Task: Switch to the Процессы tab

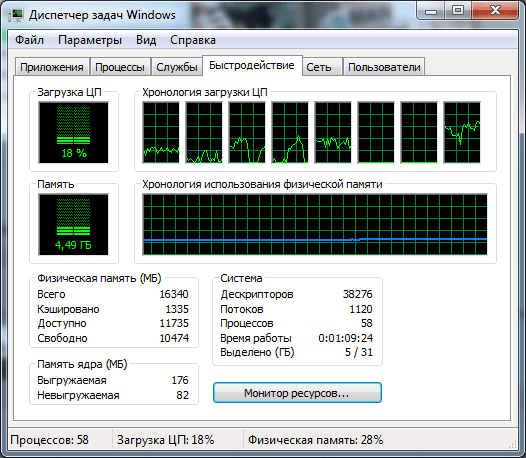Action: pos(120,67)
